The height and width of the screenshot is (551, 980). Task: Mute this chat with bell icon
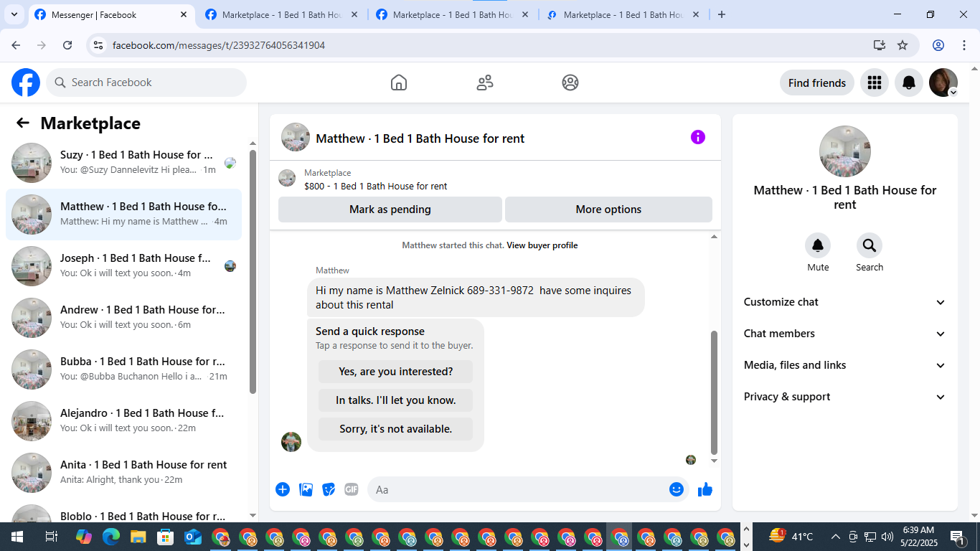[x=818, y=245]
